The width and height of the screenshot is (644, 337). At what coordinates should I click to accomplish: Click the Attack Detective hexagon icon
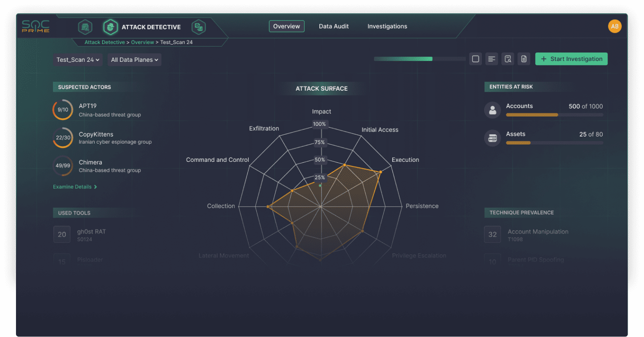(110, 27)
